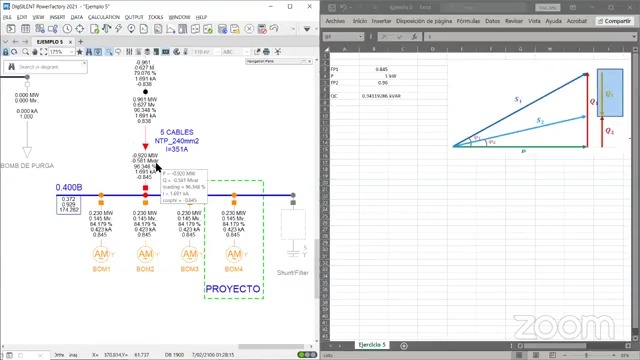The image size is (640, 360).
Task: Click the short-circuit lightning bolt icon
Action: pyautogui.click(x=118, y=29)
